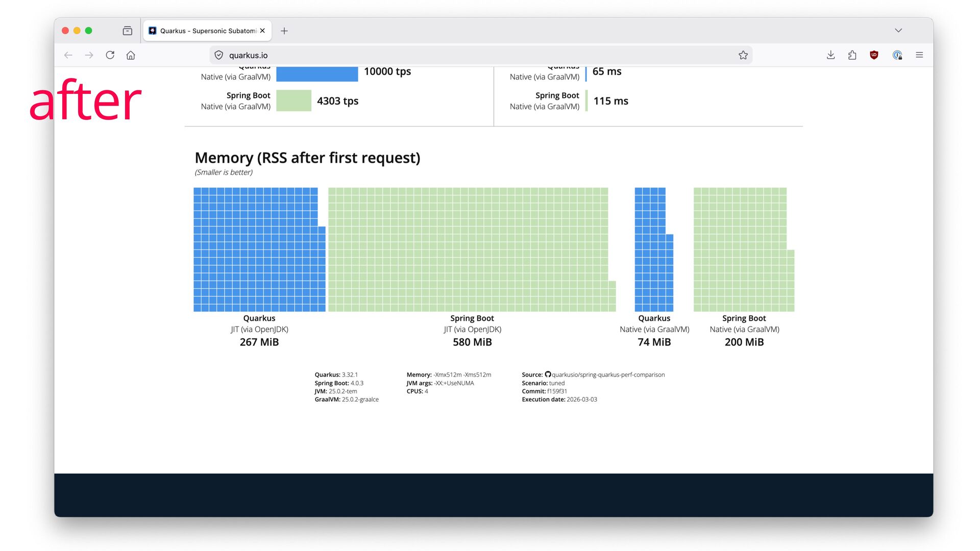Bookmark page with star icon

[x=743, y=55]
